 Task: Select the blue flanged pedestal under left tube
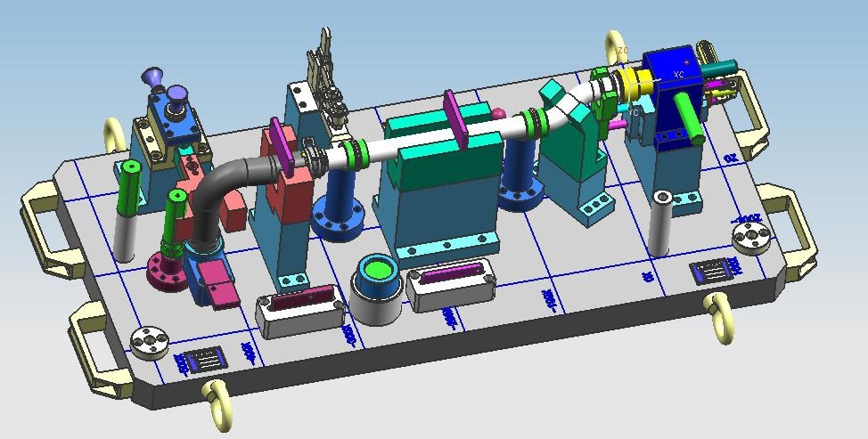coord(339,206)
